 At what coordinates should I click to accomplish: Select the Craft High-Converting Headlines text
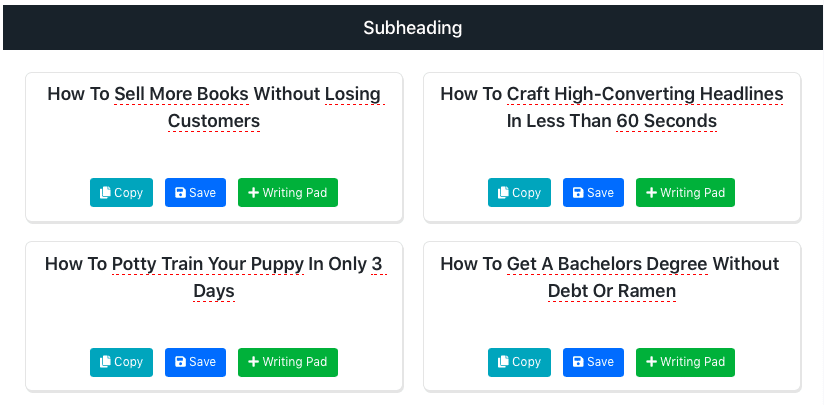[612, 108]
